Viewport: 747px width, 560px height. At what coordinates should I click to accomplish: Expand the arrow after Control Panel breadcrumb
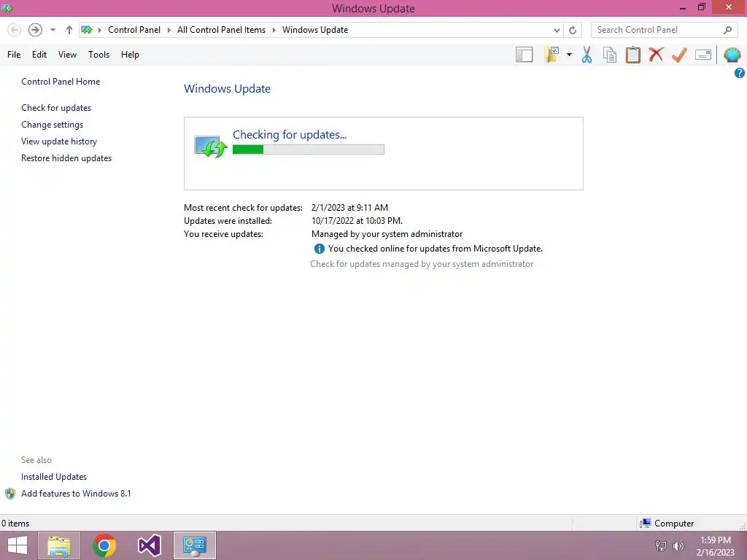coord(169,30)
